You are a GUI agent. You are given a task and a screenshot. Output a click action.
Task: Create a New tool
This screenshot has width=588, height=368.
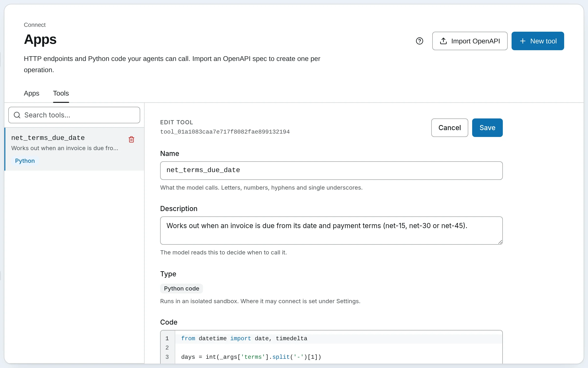(x=538, y=41)
